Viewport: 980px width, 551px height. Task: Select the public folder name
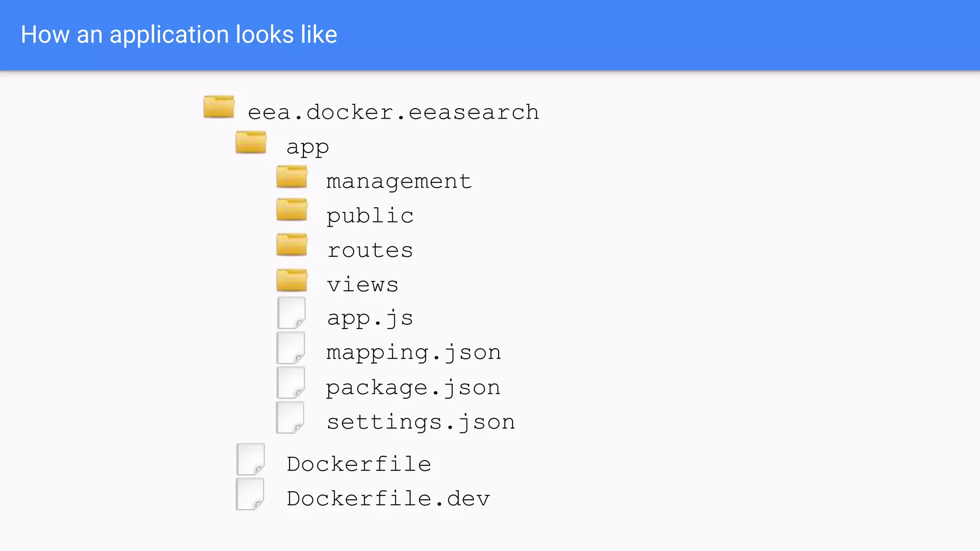[x=370, y=216]
